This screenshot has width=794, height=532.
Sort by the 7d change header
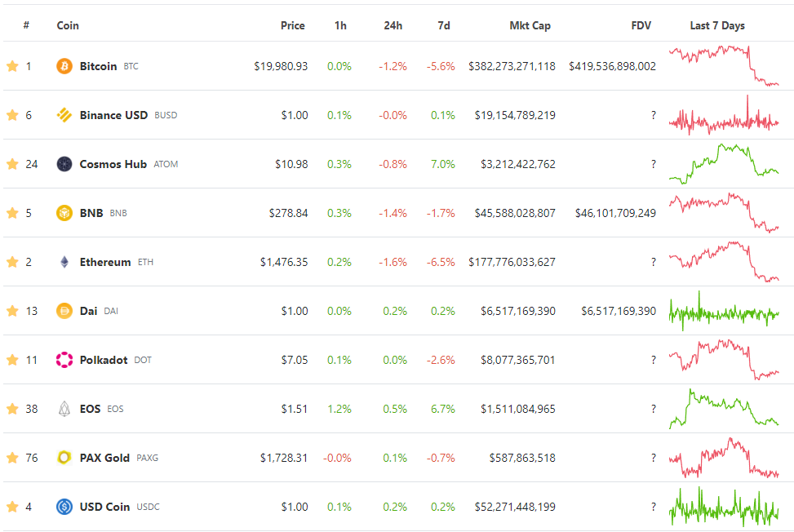444,25
